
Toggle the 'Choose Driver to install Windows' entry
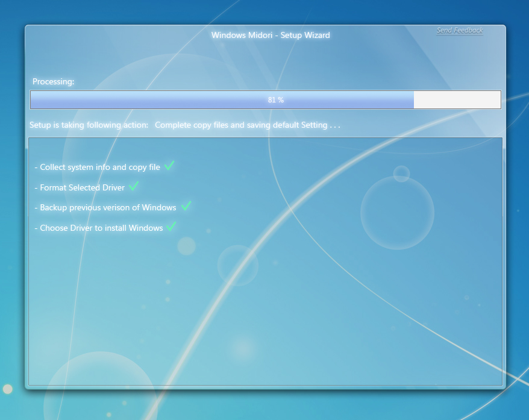[100, 228]
